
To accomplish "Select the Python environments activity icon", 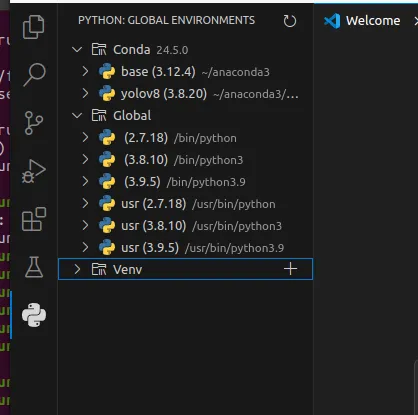I will point(34,315).
